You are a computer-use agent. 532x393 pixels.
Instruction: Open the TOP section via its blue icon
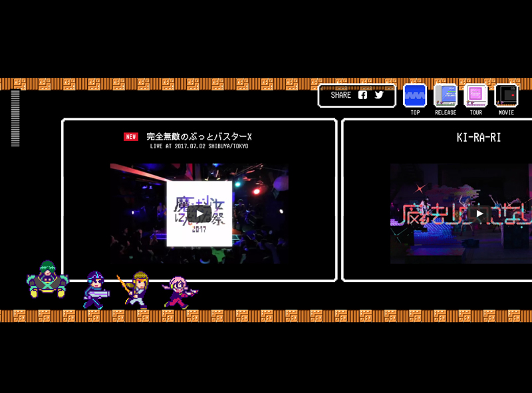click(415, 96)
